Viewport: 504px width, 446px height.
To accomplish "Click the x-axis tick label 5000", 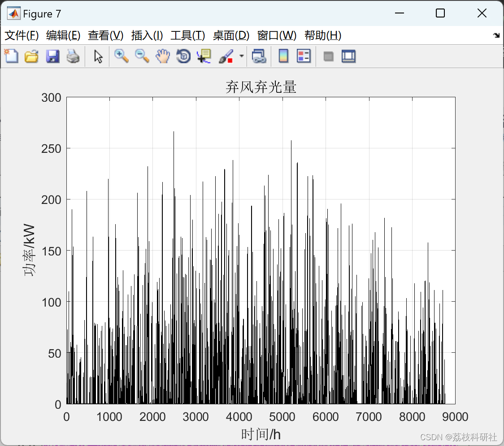I will pos(282,417).
